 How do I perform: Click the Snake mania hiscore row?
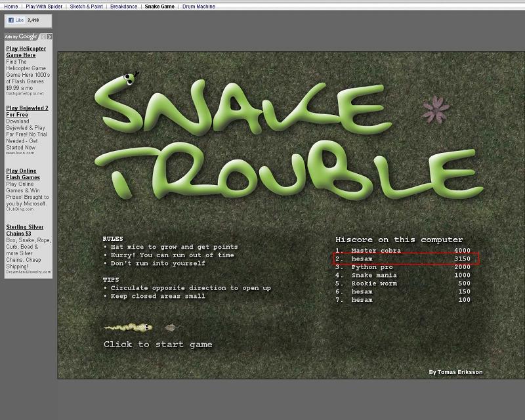(403, 275)
